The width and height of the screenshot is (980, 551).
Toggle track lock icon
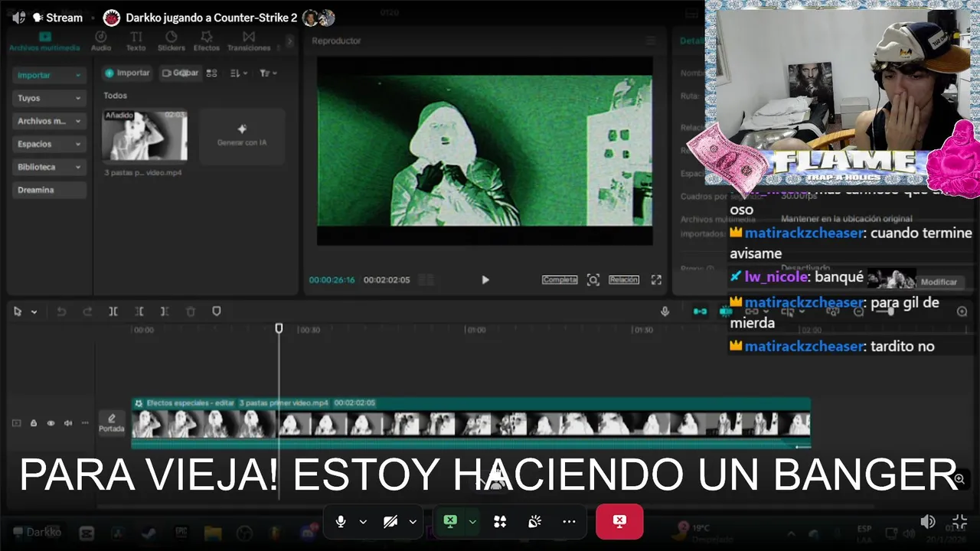[34, 422]
